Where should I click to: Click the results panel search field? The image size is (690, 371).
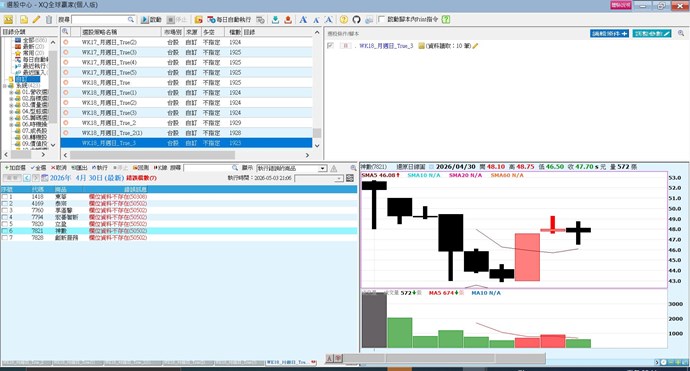(x=210, y=168)
